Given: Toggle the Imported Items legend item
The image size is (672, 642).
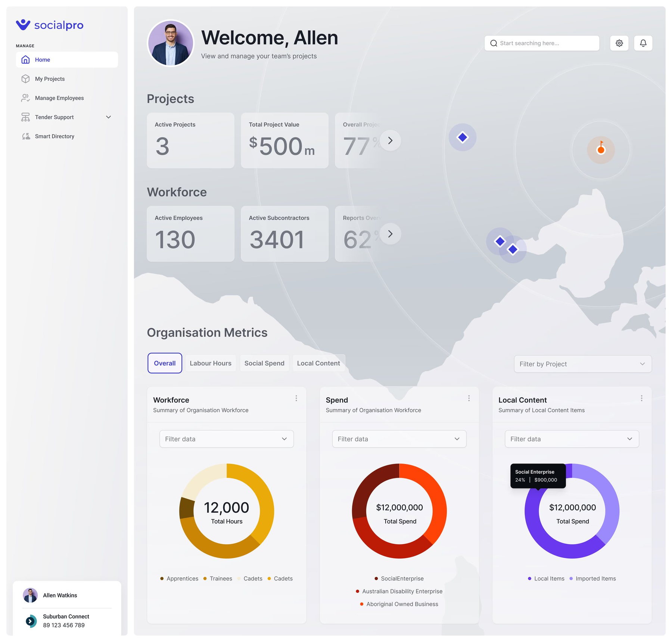Looking at the screenshot, I should click(x=592, y=579).
